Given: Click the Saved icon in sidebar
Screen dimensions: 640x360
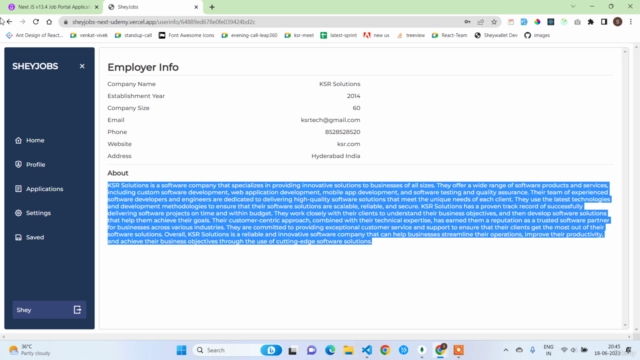Looking at the screenshot, I should point(18,237).
